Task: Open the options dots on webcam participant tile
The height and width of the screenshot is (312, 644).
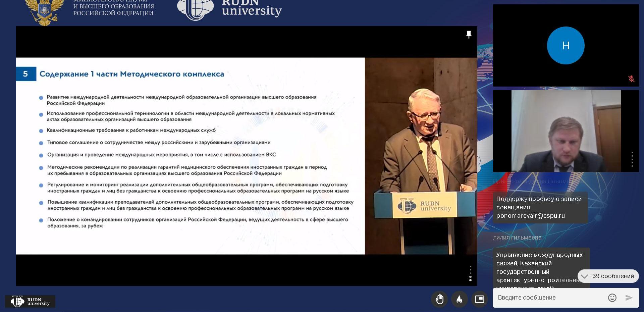Action: (x=632, y=159)
